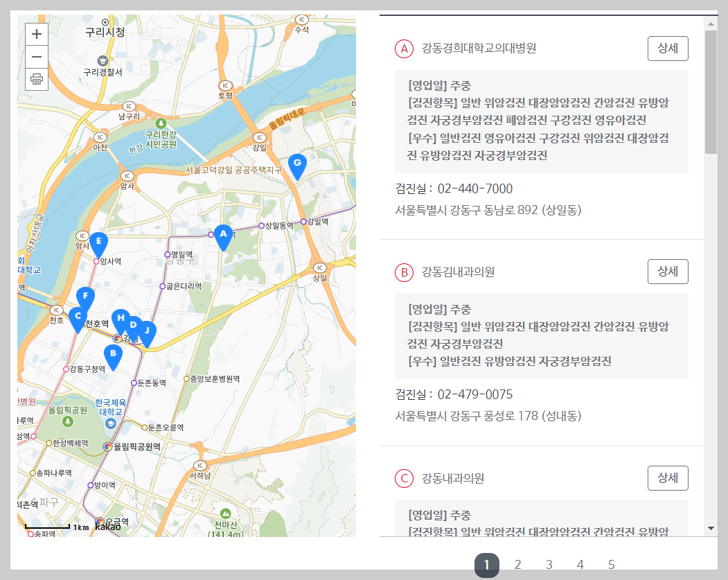Zoom in on the map with the plus control
728x580 pixels.
click(36, 33)
